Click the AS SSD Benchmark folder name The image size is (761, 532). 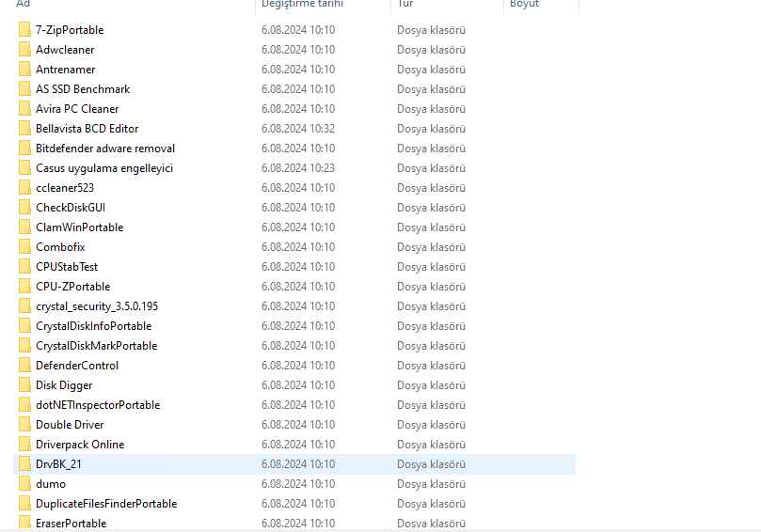(x=83, y=89)
